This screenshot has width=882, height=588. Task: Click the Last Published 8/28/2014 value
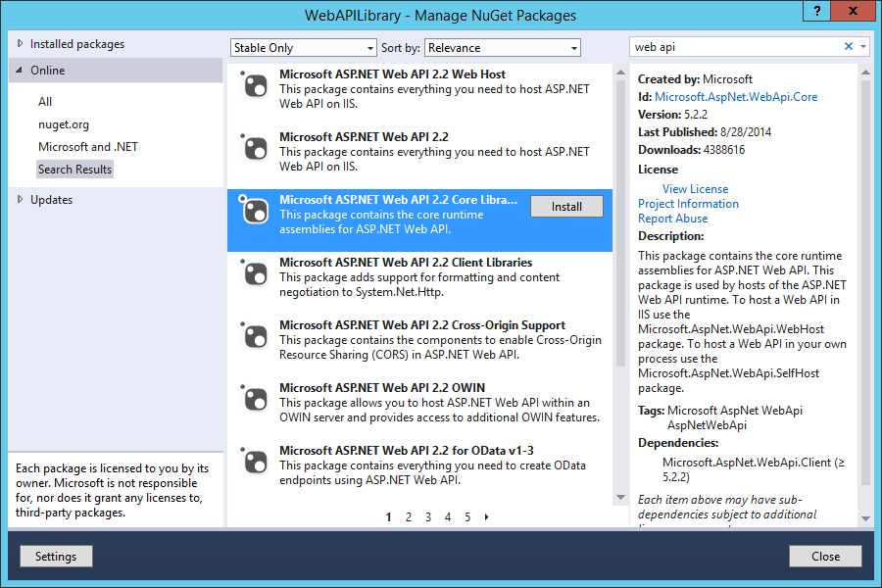tap(746, 132)
